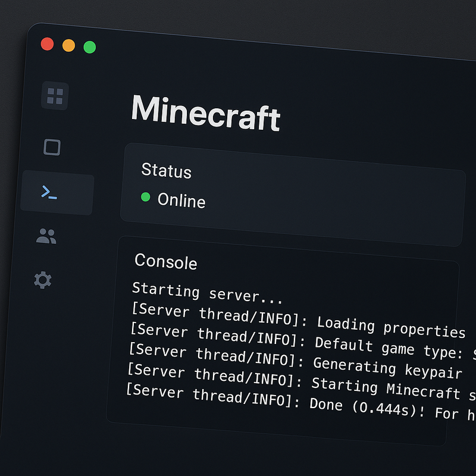Viewport: 476px width, 476px height.
Task: Click the yellow minimize window button
Action: pyautogui.click(x=68, y=46)
